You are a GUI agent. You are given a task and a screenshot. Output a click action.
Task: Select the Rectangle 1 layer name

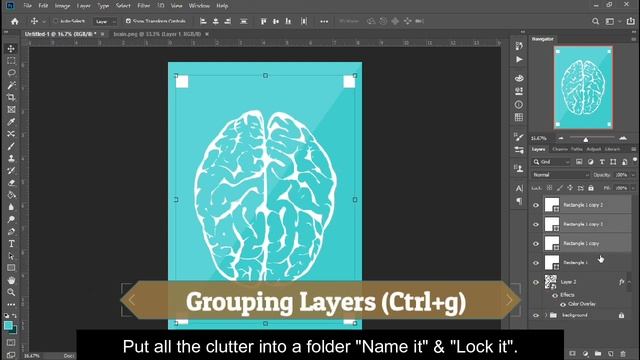[576, 263]
